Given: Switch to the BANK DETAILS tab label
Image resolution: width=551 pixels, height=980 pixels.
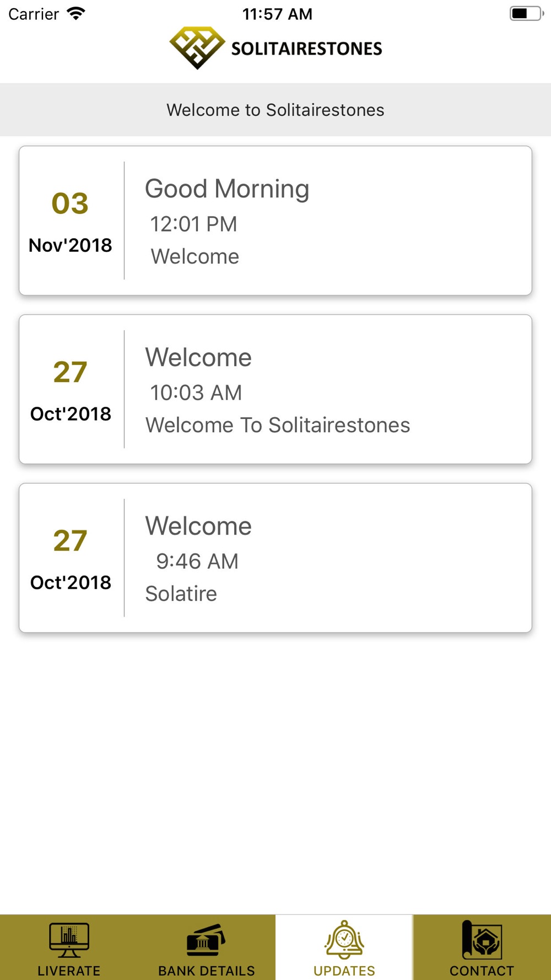Looking at the screenshot, I should point(207,971).
